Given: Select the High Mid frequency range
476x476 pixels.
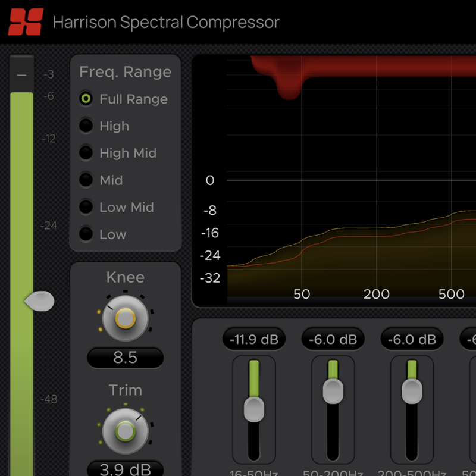Looking at the screenshot, I should pos(86,153).
